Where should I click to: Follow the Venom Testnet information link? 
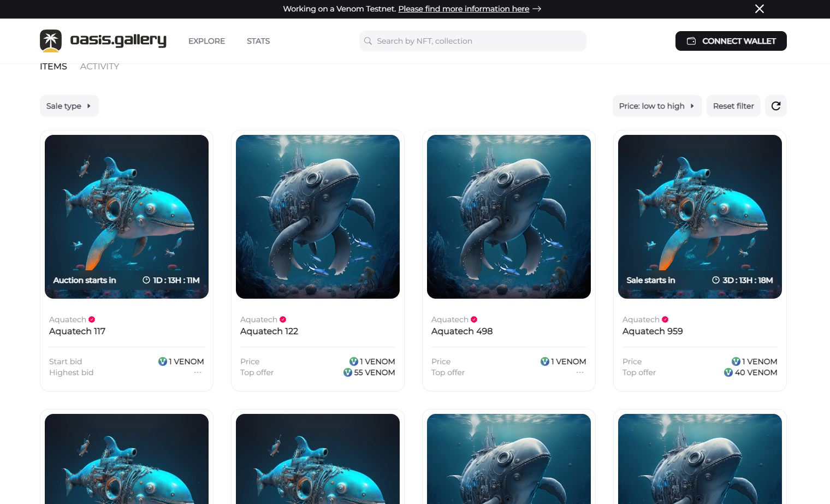(464, 9)
